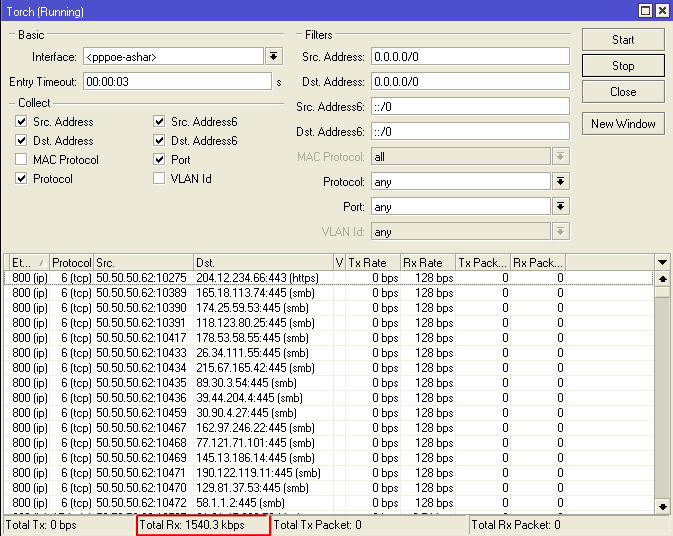Select row with source 50.50.50.62:10390
The height and width of the screenshot is (536, 673).
pyautogui.click(x=328, y=308)
